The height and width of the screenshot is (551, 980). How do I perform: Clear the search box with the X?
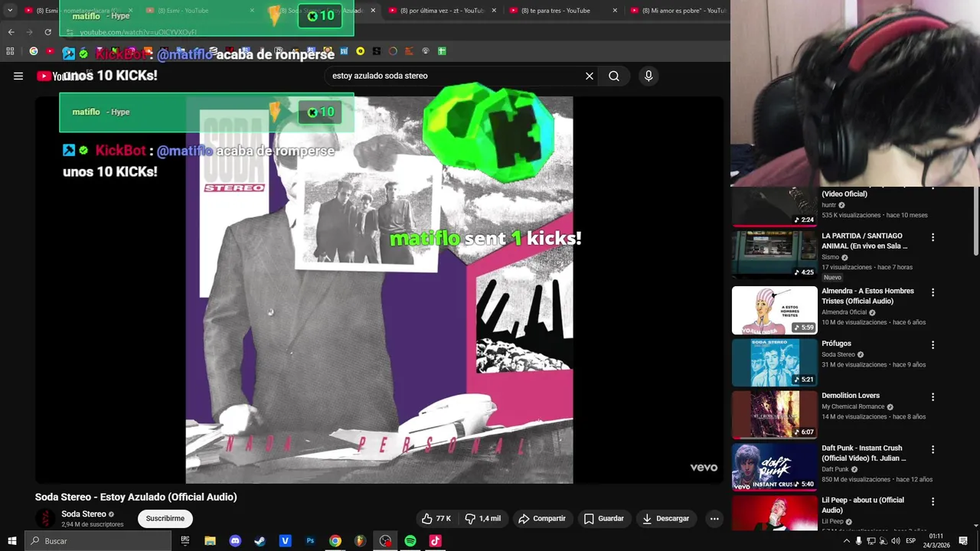(590, 76)
